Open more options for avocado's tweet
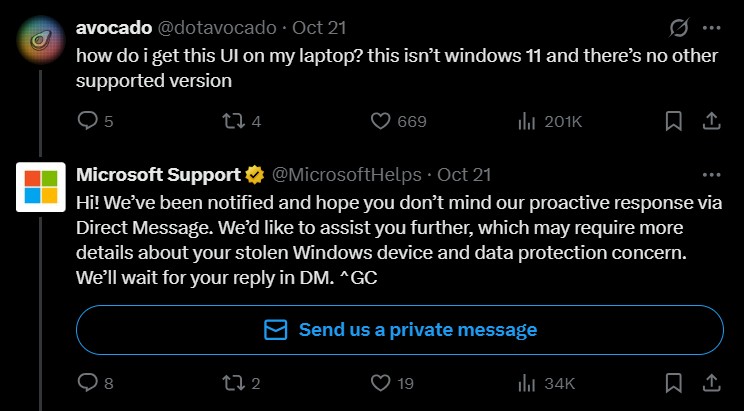Screen dimensions: 744x411 [x=711, y=27]
